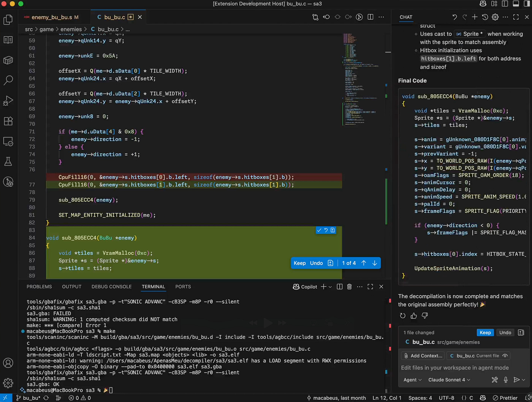Image resolution: width=532 pixels, height=402 pixels.
Task: Configure chat tools wrench icon
Action: click(494, 380)
